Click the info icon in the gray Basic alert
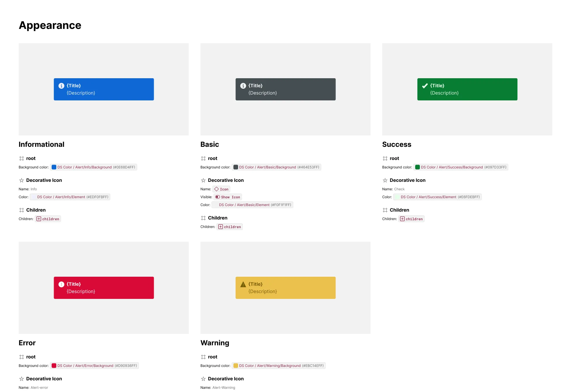Image resolution: width=571 pixels, height=392 pixels. click(x=243, y=86)
